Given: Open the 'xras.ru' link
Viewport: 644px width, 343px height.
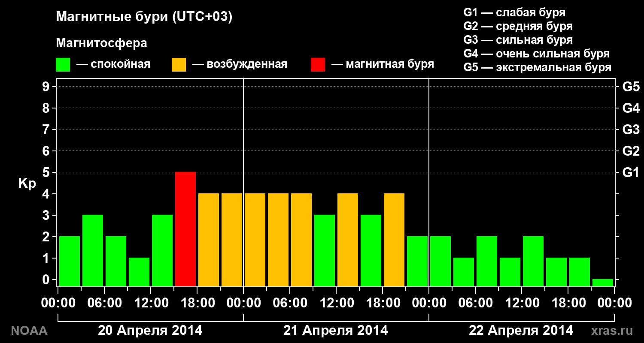Looking at the screenshot, I should (612, 331).
